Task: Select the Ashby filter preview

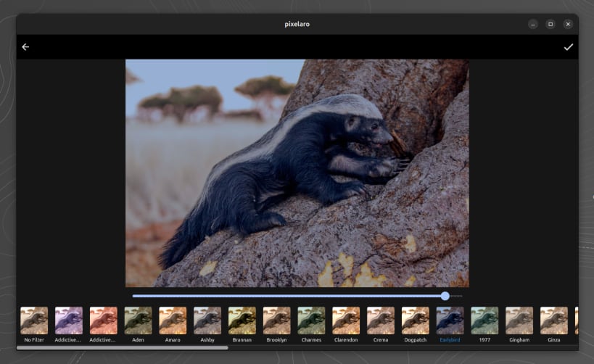Action: [207, 320]
